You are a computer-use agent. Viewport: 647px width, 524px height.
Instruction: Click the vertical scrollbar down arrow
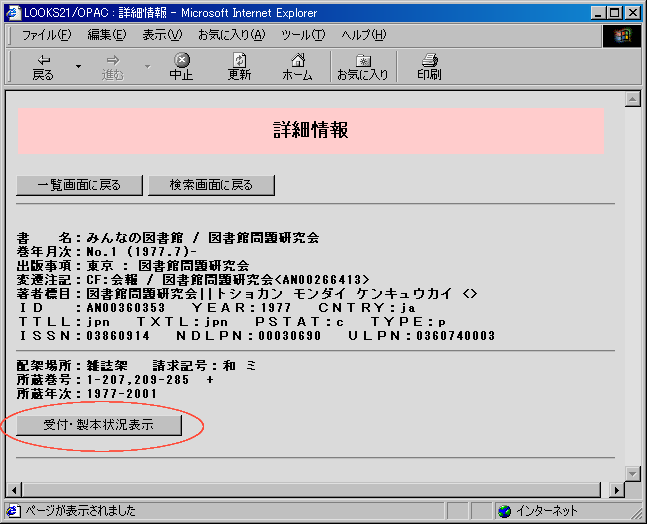[633, 474]
